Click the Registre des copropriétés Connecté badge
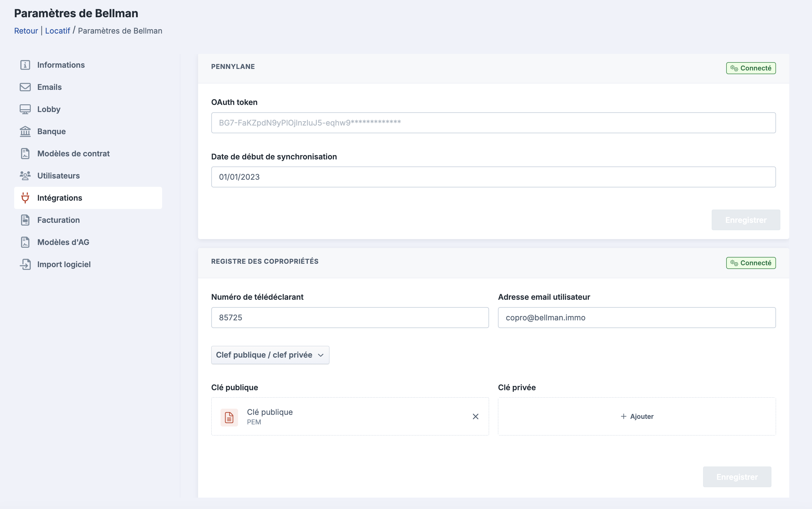 coord(751,263)
